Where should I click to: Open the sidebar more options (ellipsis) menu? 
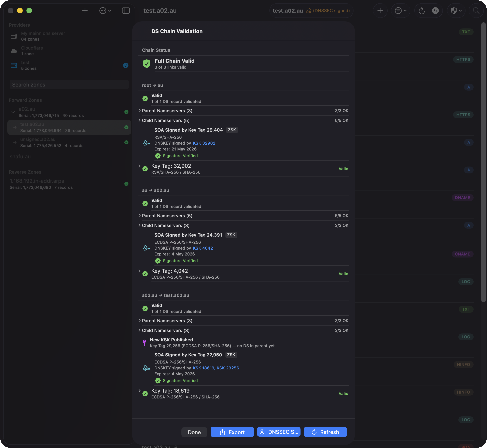pyautogui.click(x=105, y=11)
